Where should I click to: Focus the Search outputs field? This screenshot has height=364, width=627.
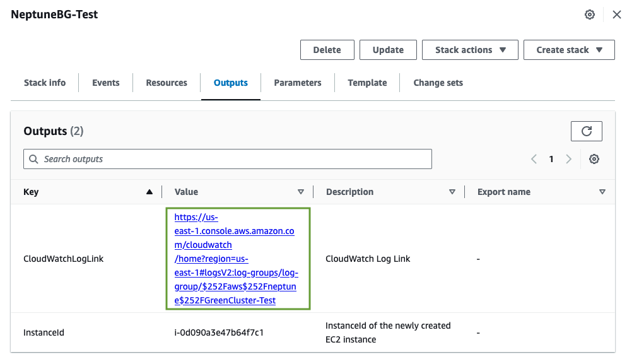[233, 159]
